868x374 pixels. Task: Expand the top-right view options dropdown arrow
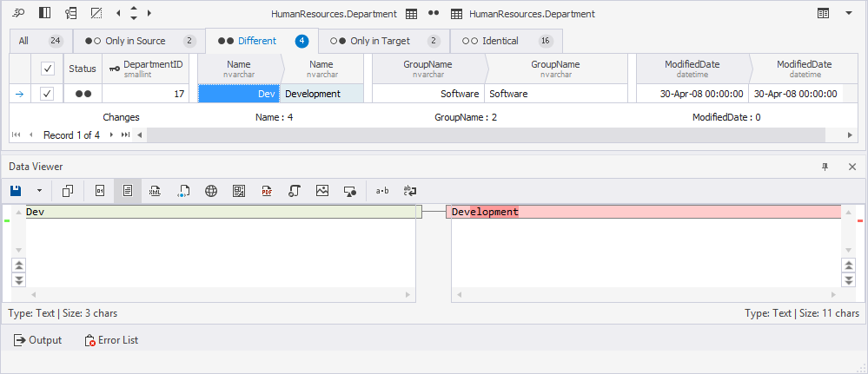pos(848,14)
